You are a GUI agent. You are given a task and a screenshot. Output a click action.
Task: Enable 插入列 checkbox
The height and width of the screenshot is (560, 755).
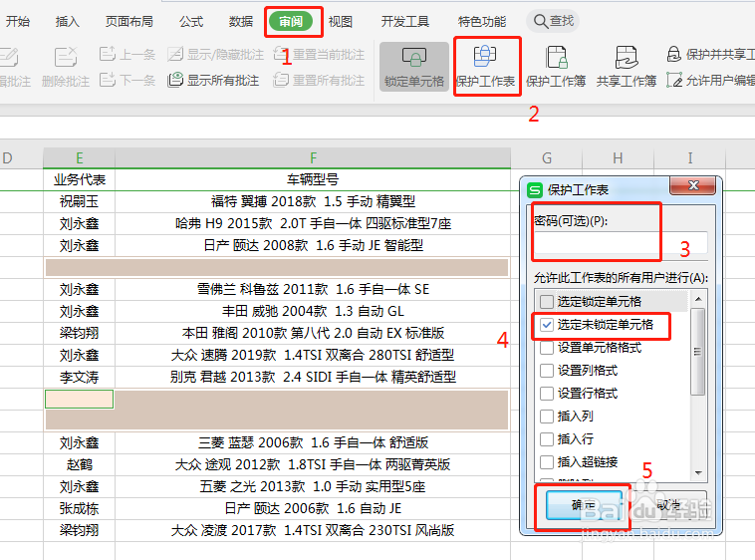(x=547, y=417)
